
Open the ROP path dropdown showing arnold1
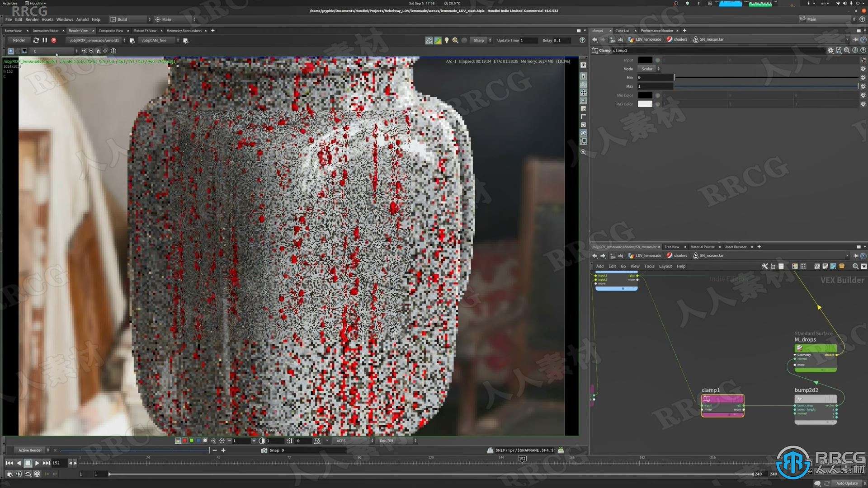96,41
